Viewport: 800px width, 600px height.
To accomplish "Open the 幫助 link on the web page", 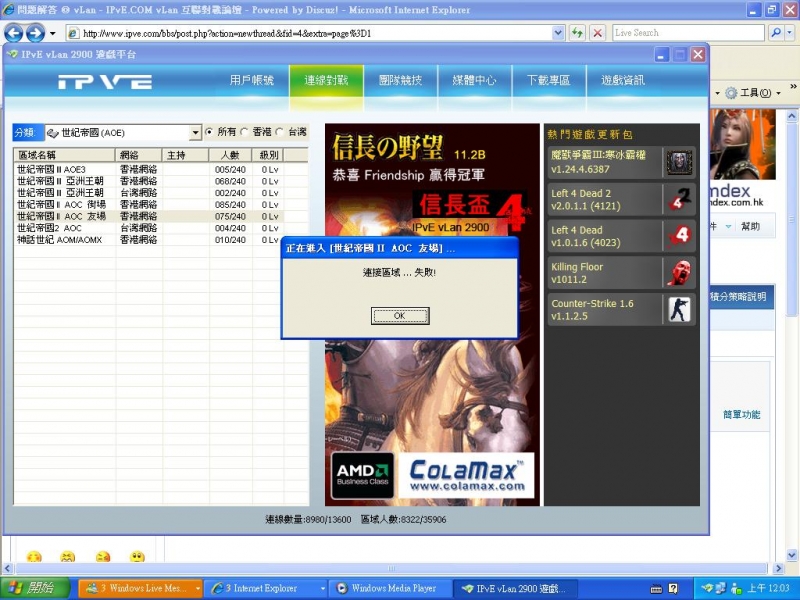I will click(750, 226).
